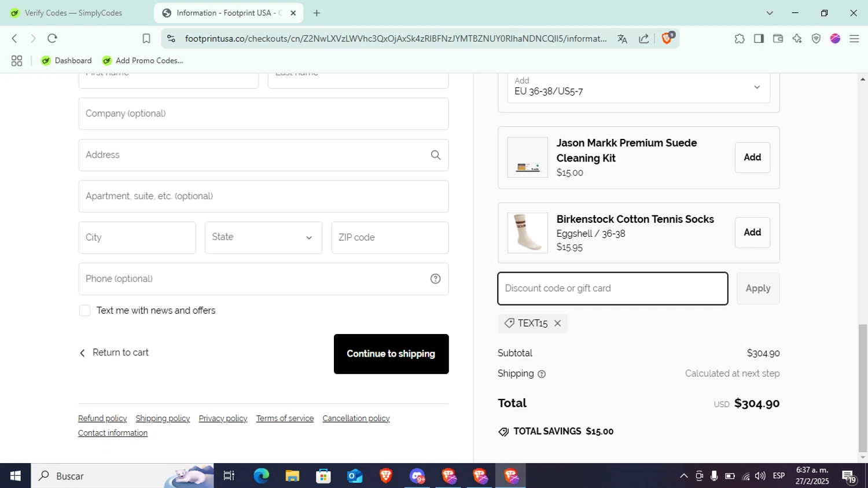
Task: Open Windows Start menu
Action: tap(16, 476)
